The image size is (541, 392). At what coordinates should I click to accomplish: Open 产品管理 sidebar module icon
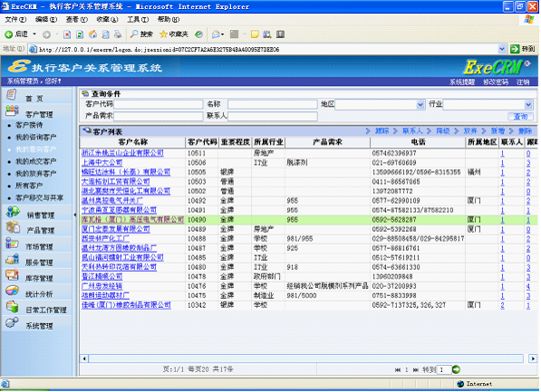point(13,227)
